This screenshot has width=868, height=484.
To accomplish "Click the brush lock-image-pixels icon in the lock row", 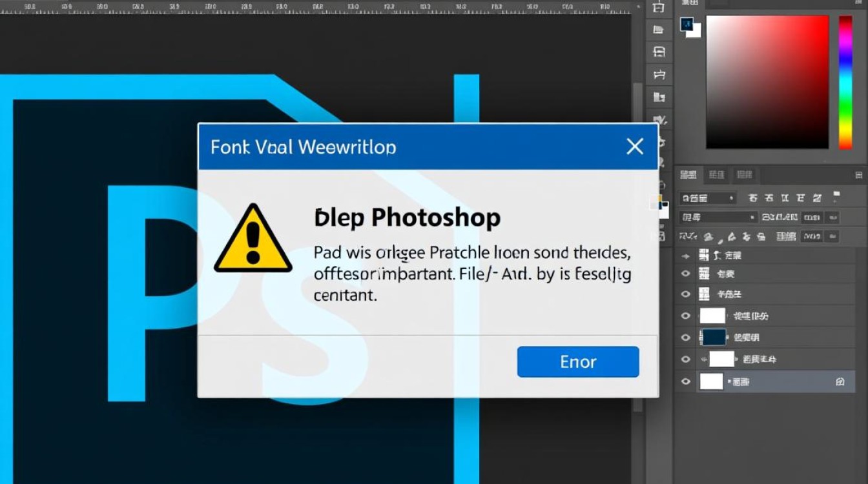I will pyautogui.click(x=710, y=237).
